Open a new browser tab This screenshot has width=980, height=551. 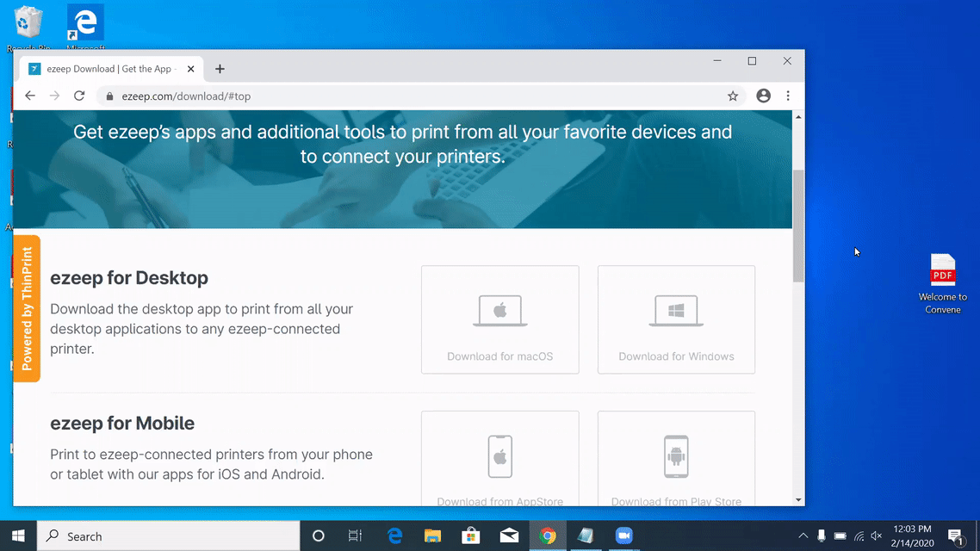pyautogui.click(x=220, y=69)
